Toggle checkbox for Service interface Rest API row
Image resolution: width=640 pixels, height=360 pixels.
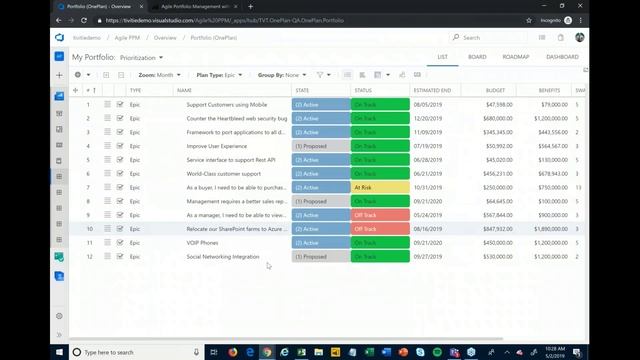120,160
